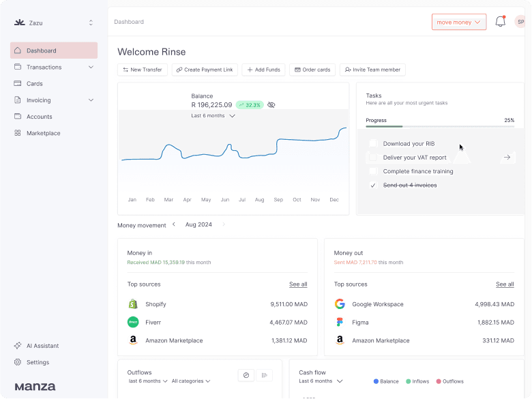Open the Deliver your VAT report arrow
This screenshot has width=532, height=399.
[x=507, y=158]
